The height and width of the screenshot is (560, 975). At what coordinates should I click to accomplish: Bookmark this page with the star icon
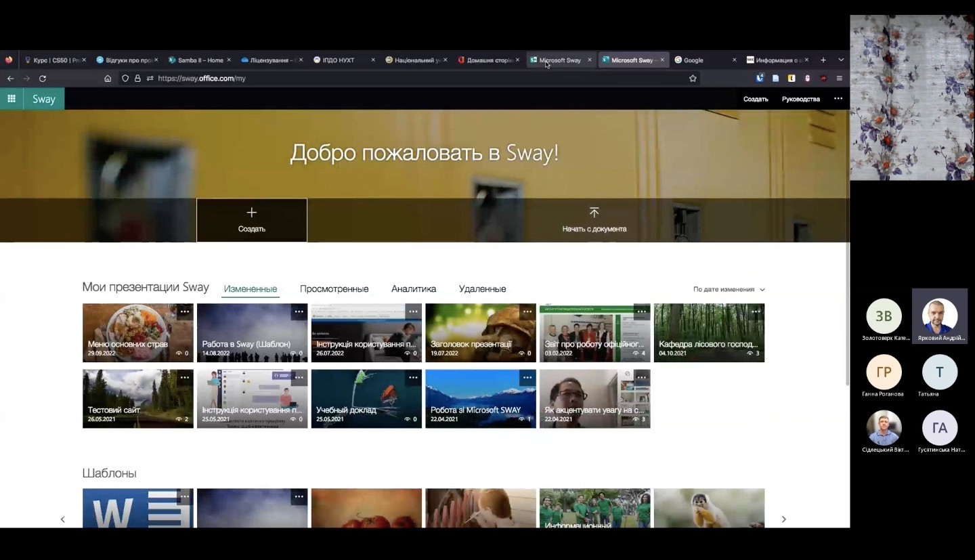(693, 79)
